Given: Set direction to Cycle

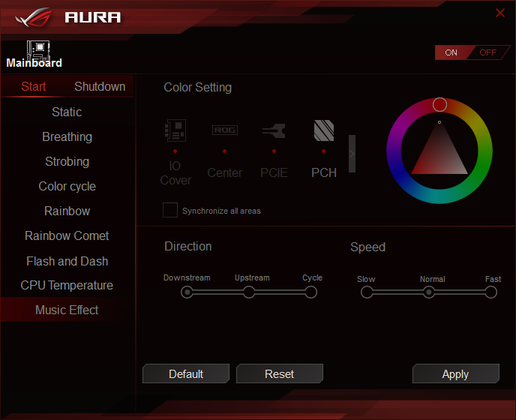Looking at the screenshot, I should [x=310, y=292].
